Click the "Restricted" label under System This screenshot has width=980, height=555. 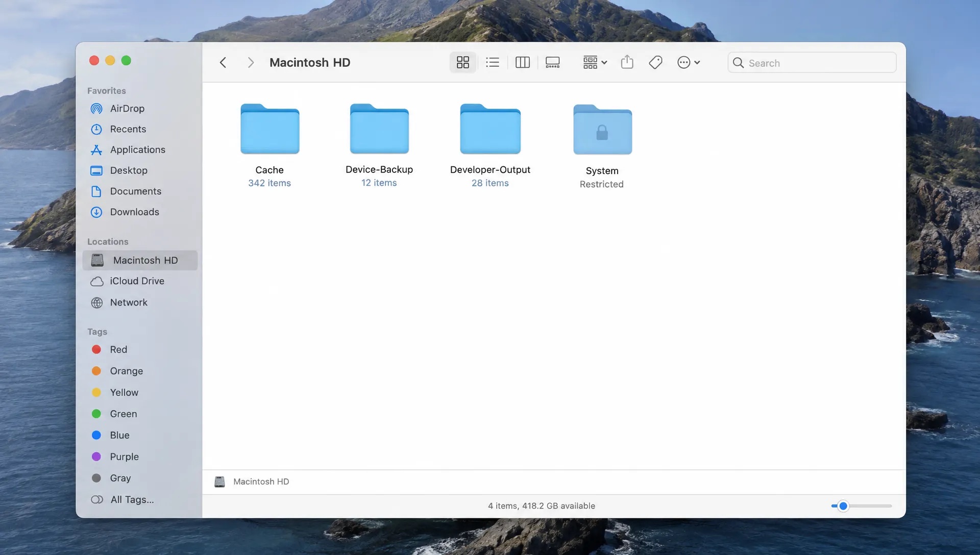click(602, 184)
